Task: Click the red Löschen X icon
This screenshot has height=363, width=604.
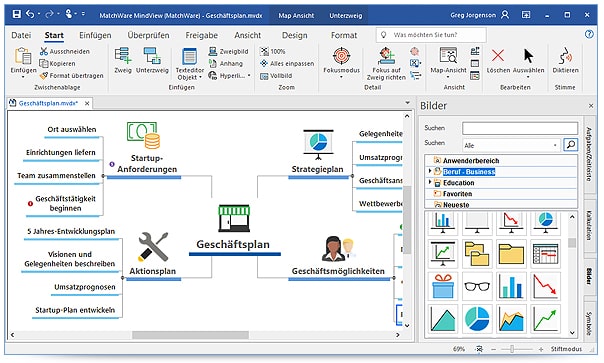Action: tap(498, 56)
